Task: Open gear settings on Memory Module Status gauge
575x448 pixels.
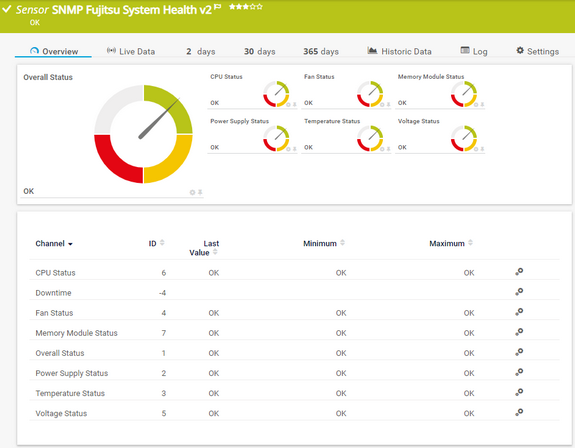Action: 476,104
